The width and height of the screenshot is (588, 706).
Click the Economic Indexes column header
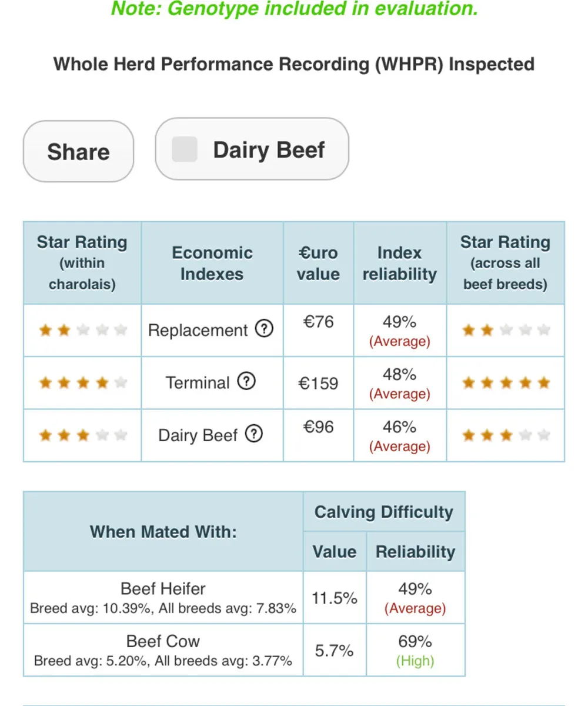(212, 263)
